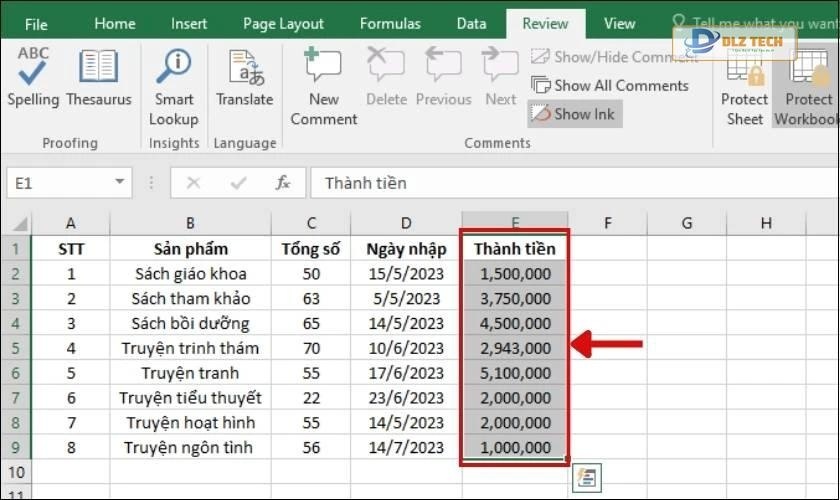Toggle Show All Comments
The image size is (840, 500).
[610, 85]
